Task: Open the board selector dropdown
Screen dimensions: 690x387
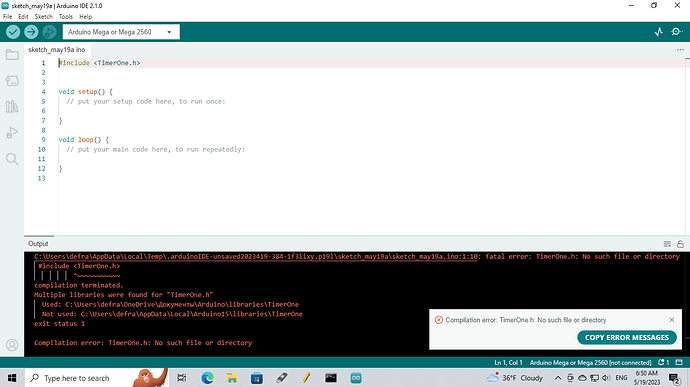Action: coord(121,32)
